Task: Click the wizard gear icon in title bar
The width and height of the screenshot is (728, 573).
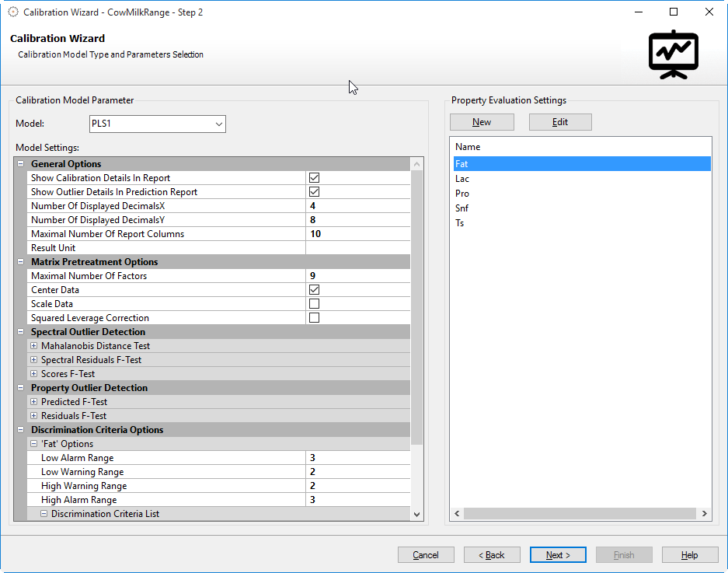Action: [12, 12]
